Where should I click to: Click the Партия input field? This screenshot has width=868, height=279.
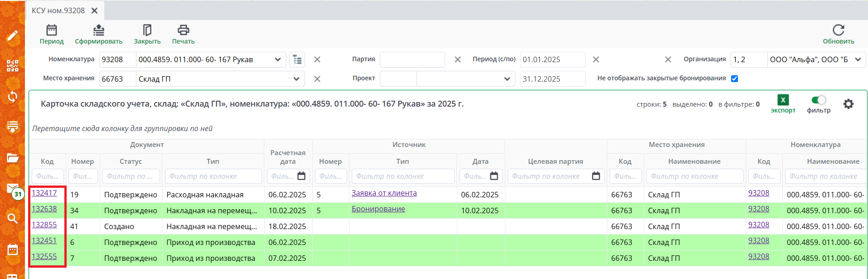412,59
